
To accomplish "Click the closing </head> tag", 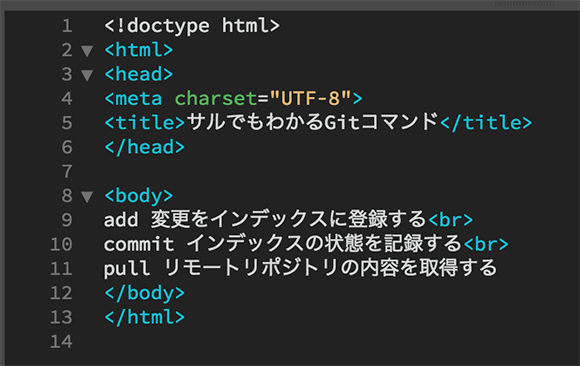I will pos(144,147).
